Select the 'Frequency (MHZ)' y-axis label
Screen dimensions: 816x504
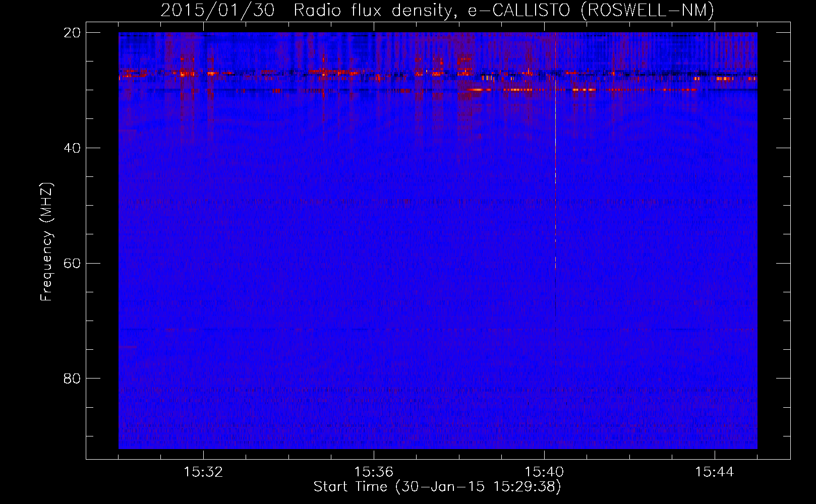46,242
